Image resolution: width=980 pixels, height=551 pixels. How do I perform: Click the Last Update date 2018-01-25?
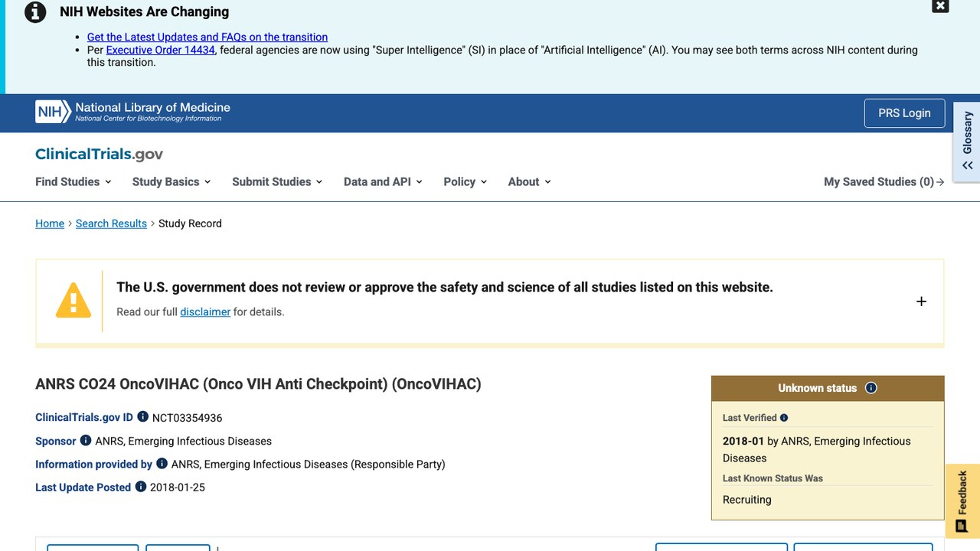pos(178,487)
